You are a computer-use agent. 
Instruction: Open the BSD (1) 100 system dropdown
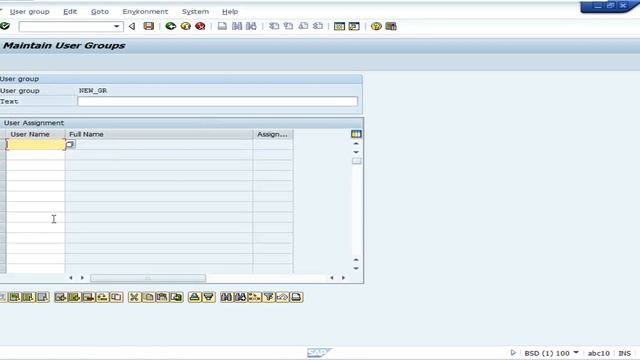576,352
